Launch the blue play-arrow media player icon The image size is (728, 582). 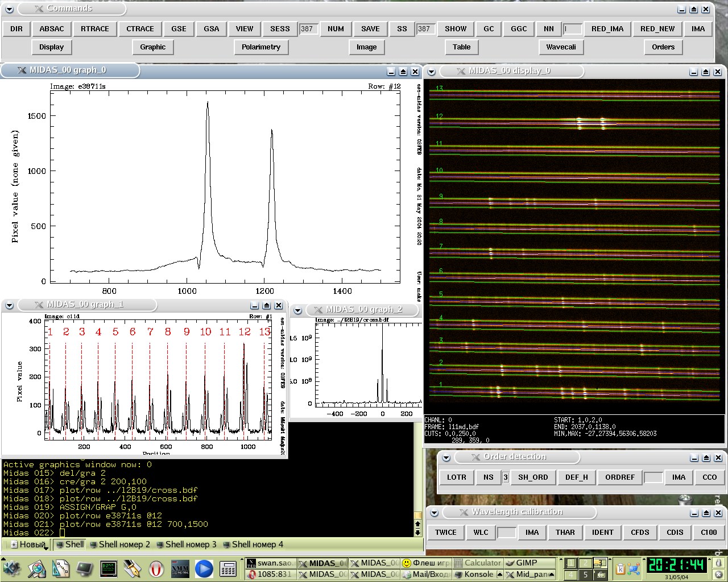pos(204,568)
